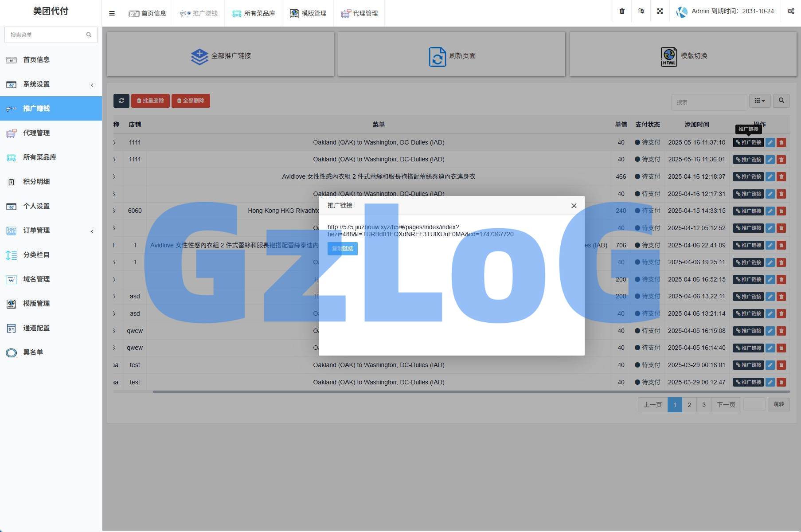Click blue edit pencil in first table row
801x532 pixels.
[x=770, y=143]
